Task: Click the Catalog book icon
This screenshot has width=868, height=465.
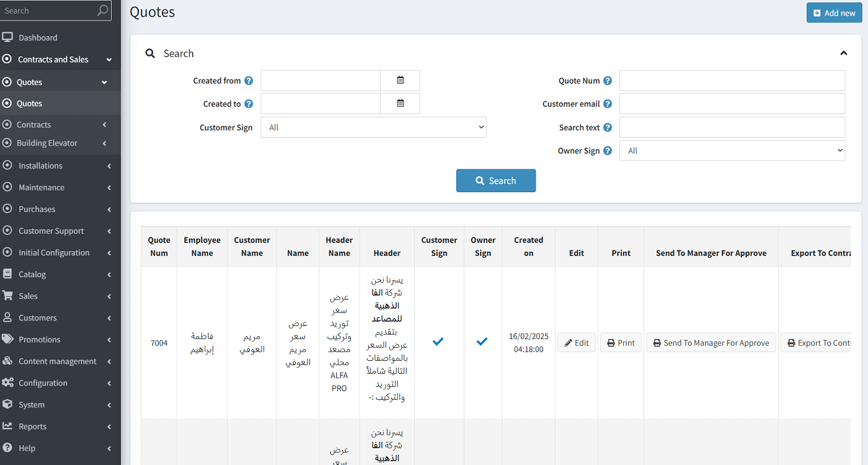Action: click(7, 274)
